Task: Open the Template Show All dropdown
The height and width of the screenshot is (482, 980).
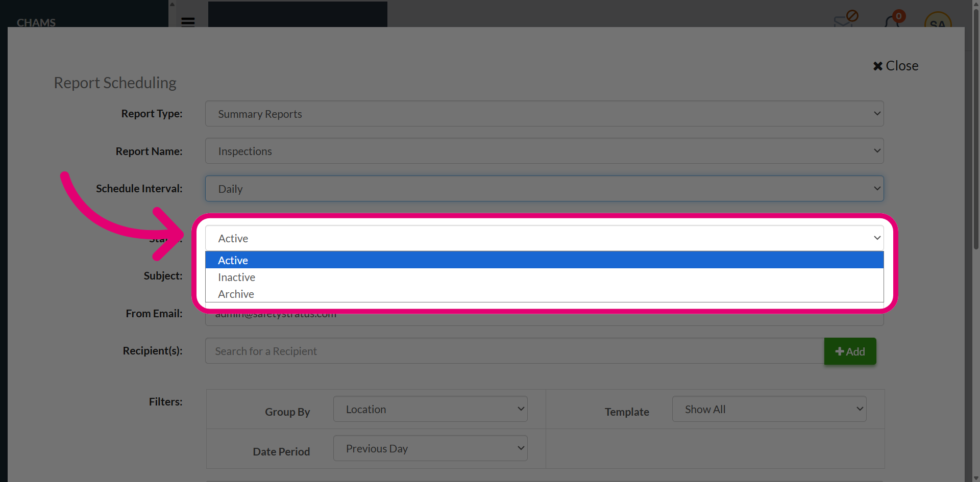Action: tap(769, 409)
